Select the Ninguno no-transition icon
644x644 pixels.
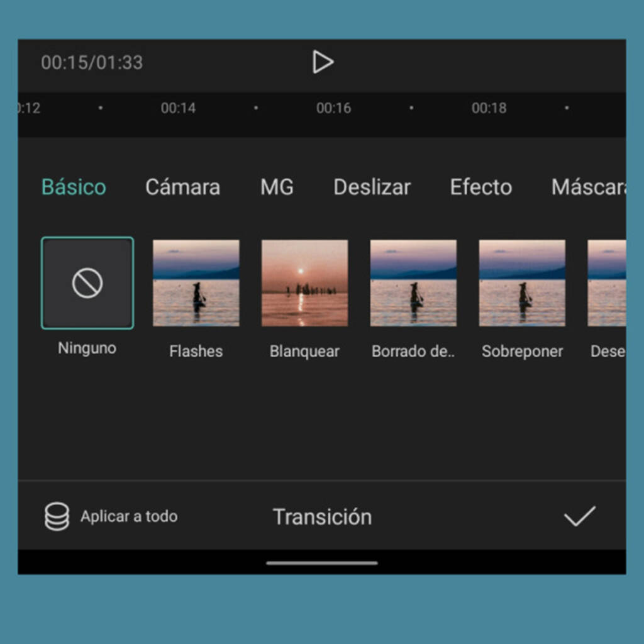click(x=87, y=283)
